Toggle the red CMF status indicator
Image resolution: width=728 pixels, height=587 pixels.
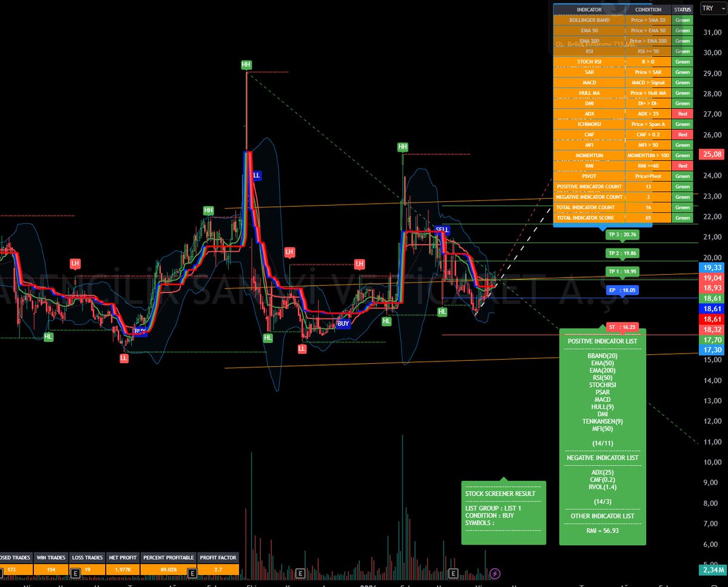click(x=682, y=134)
